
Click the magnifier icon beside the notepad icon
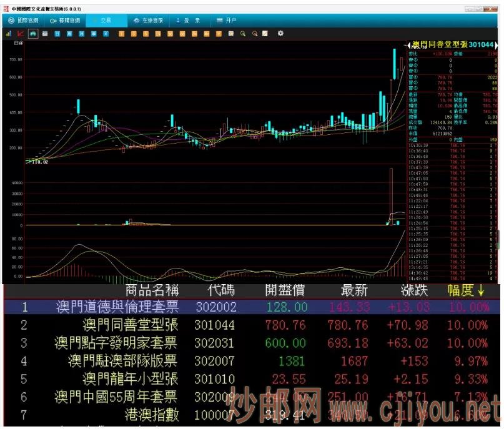[255, 34]
